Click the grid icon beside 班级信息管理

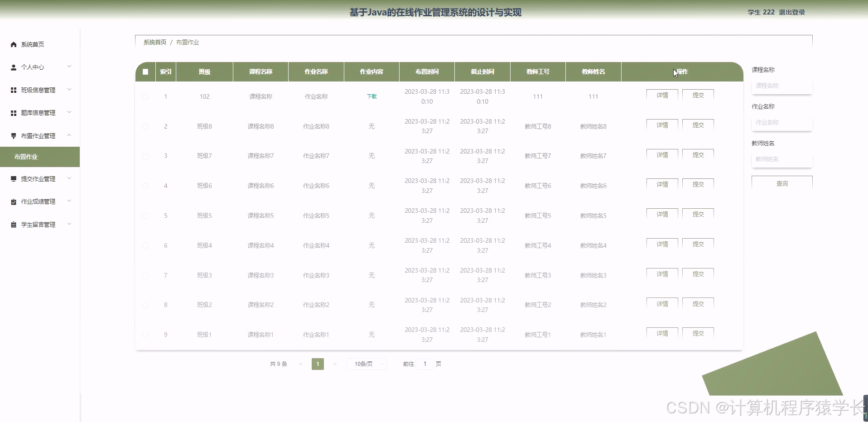[x=14, y=90]
